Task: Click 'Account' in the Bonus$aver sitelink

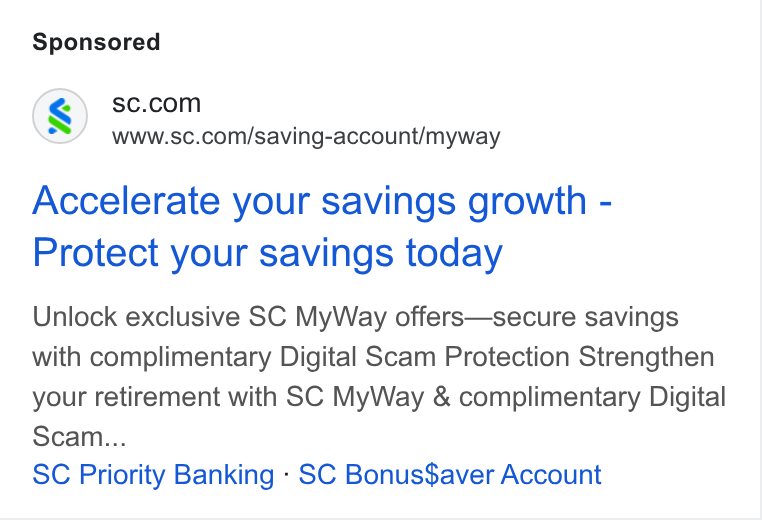Action: (x=552, y=474)
